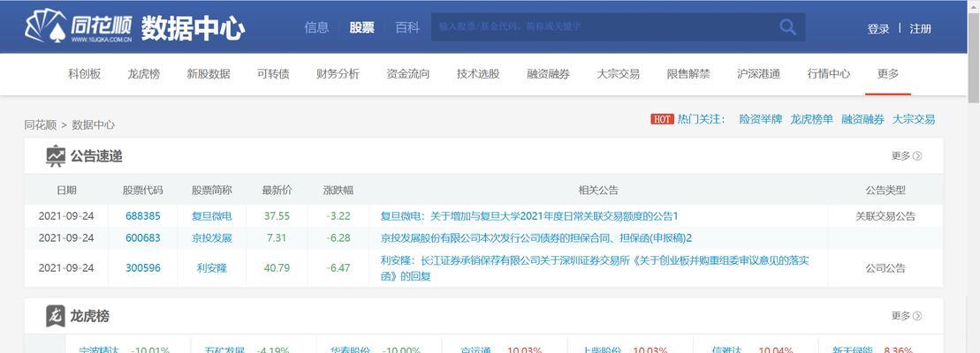Switch to the 股票 search tab
This screenshot has height=353, width=980.
[362, 27]
